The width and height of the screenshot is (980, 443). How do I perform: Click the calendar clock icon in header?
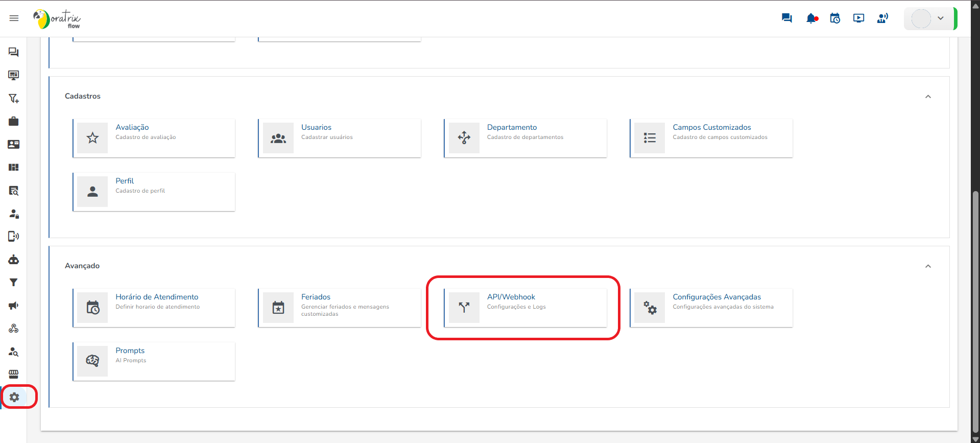click(x=835, y=18)
